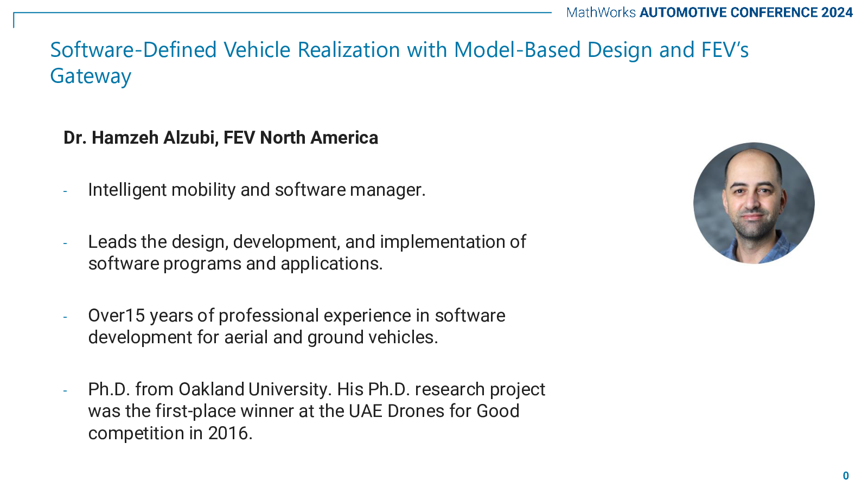868x488 pixels.
Task: Select the slide title starting 'Software-Defined Vehicle'
Action: tap(399, 50)
